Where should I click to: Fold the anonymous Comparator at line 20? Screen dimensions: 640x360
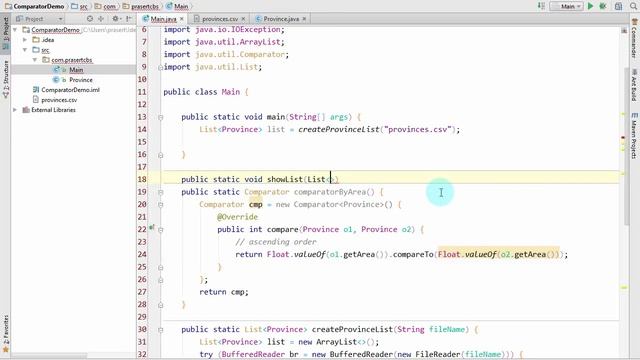click(160, 205)
